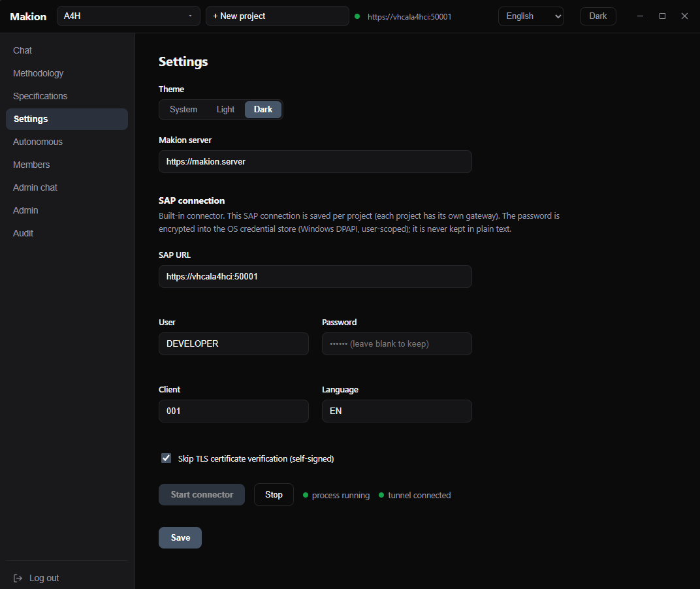Click the process running status dot
700x589 pixels.
point(306,495)
